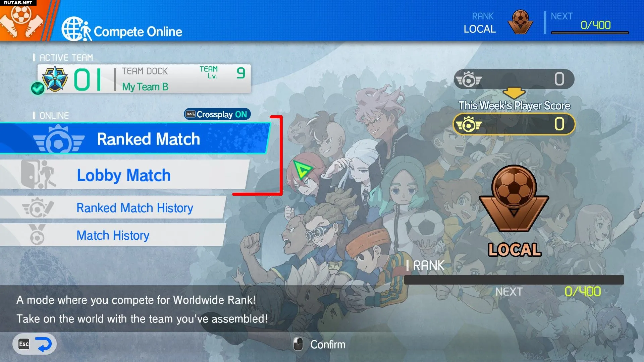Image resolution: width=644 pixels, height=362 pixels.
Task: Open Ranked Match History
Action: click(113, 208)
